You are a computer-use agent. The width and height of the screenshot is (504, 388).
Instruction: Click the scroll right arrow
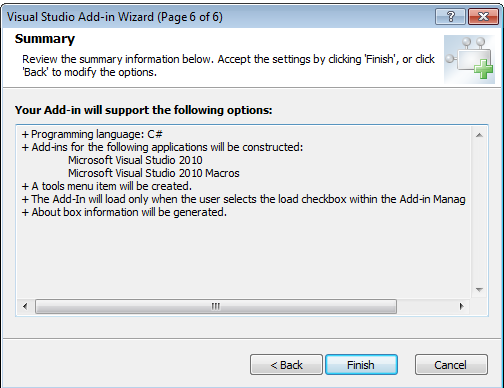coord(462,306)
